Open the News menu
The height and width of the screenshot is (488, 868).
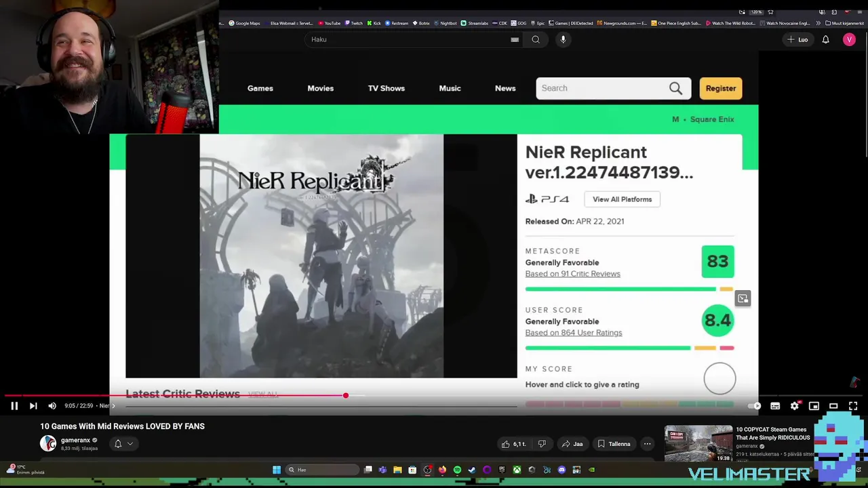point(505,88)
